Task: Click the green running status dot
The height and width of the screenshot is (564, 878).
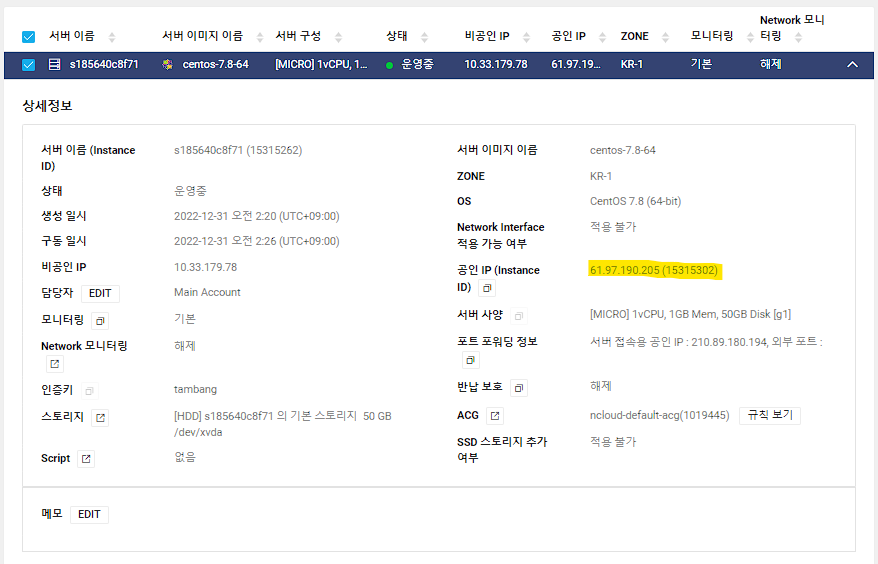Action: tap(390, 66)
